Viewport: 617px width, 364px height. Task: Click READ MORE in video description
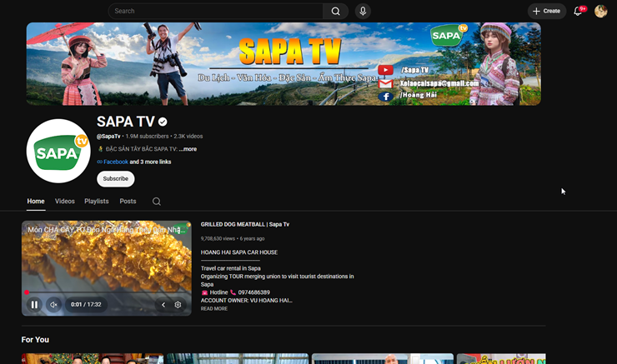pyautogui.click(x=214, y=309)
